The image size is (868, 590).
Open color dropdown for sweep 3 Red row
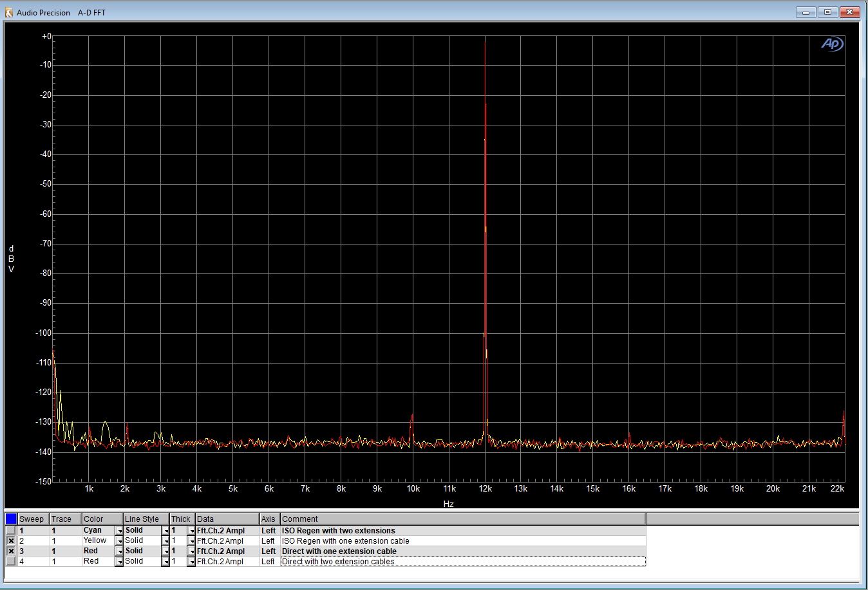click(119, 551)
